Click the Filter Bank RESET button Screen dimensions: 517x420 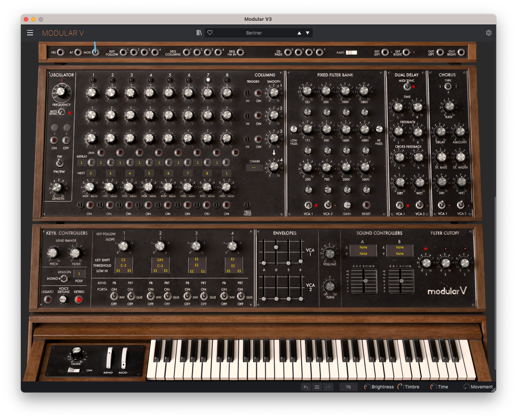(366, 205)
